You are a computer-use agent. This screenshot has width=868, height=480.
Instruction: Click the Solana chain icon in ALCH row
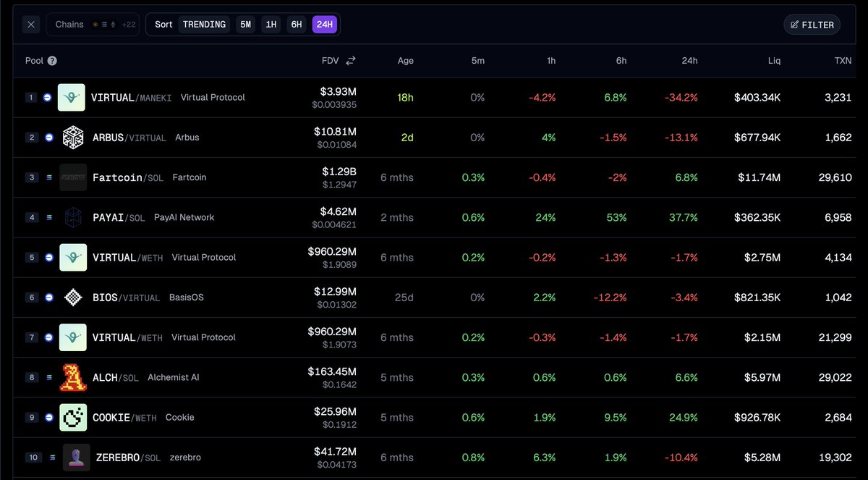49,377
